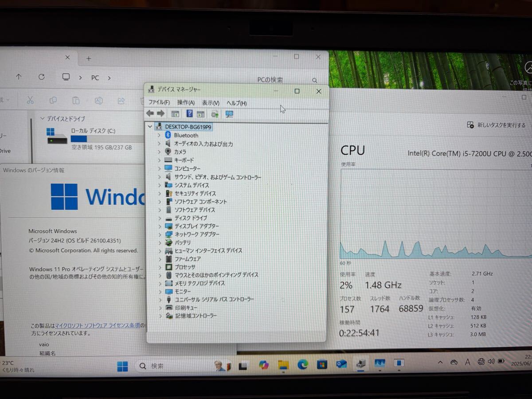Select the システム デバイス tree row
Image resolution: width=532 pixels, height=399 pixels.
pyautogui.click(x=187, y=185)
